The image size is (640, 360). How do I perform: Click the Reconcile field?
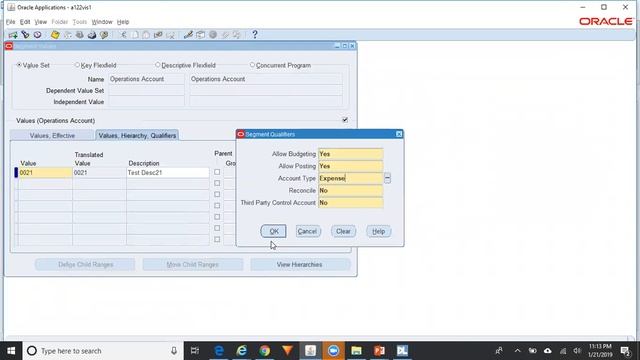[x=351, y=191]
